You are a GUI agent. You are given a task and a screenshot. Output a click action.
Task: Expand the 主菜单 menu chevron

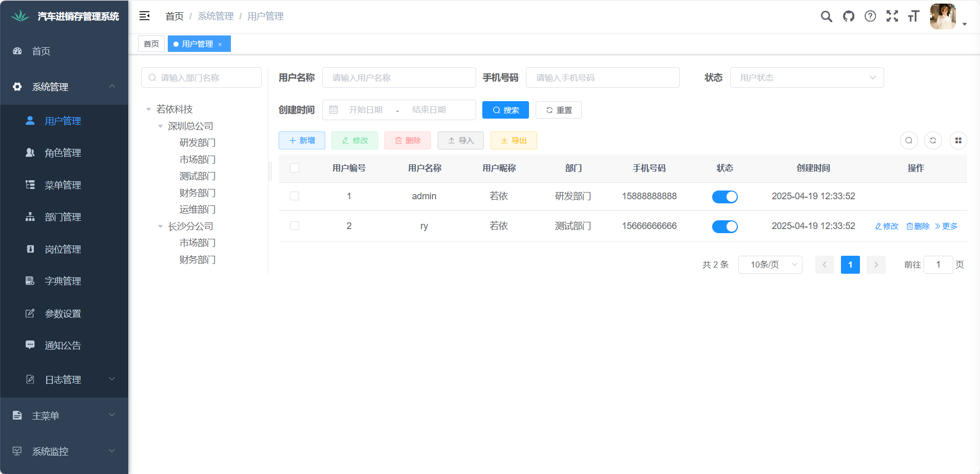pyautogui.click(x=112, y=415)
